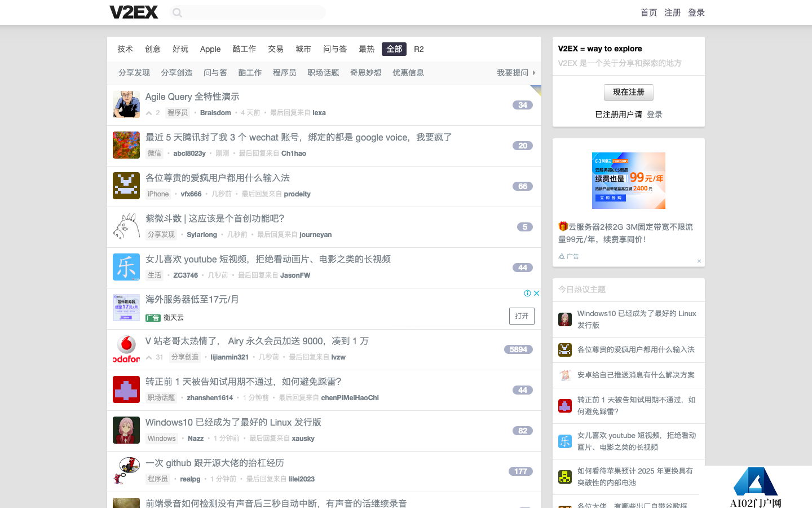Open the 分享创造 node link in subnav
Viewport: 812px width, 508px height.
(x=176, y=73)
